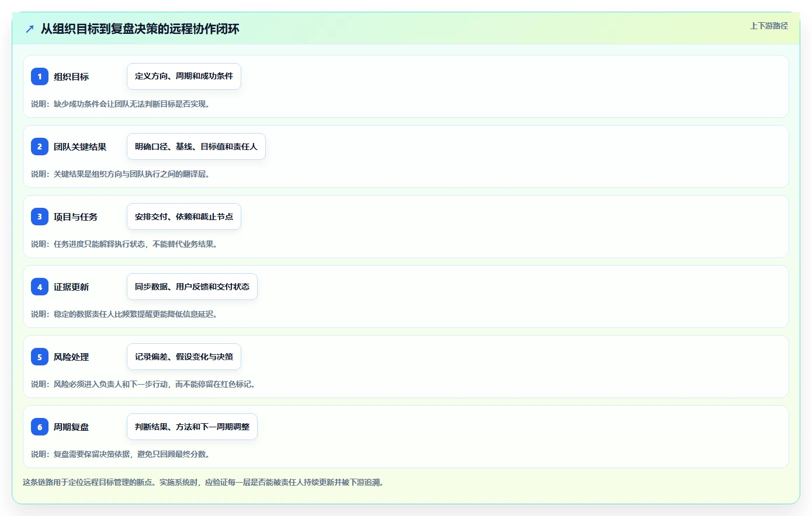Image resolution: width=812 pixels, height=516 pixels.
Task: Click the 周期复盘 step title
Action: pos(71,427)
